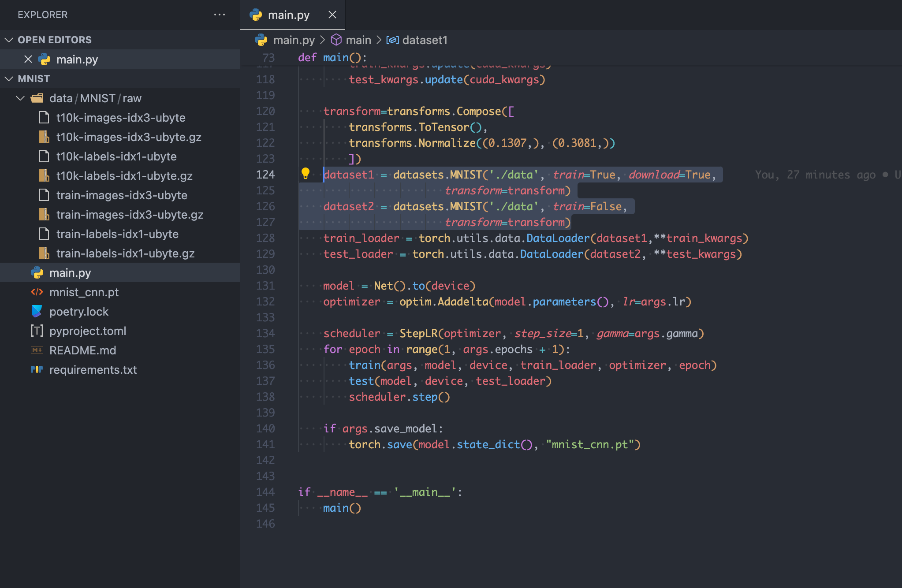902x588 pixels.
Task: Open Explorer more actions ellipsis
Action: pos(220,15)
